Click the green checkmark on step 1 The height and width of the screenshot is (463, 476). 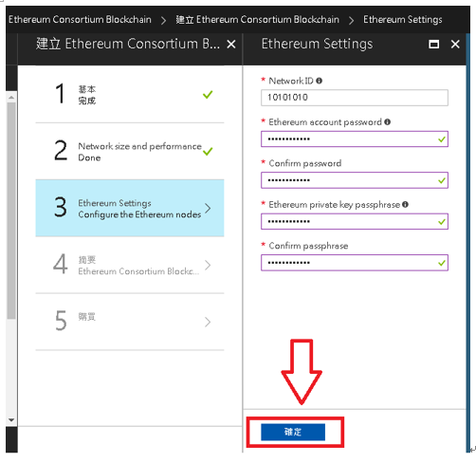pyautogui.click(x=208, y=95)
